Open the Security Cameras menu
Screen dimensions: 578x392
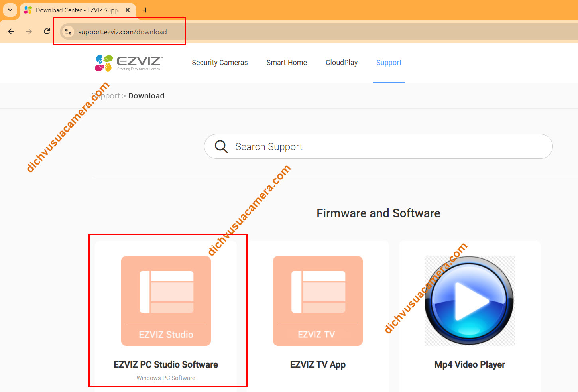point(220,63)
